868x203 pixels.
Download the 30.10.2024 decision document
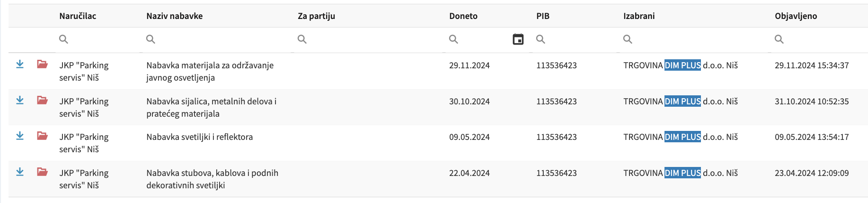pyautogui.click(x=20, y=100)
